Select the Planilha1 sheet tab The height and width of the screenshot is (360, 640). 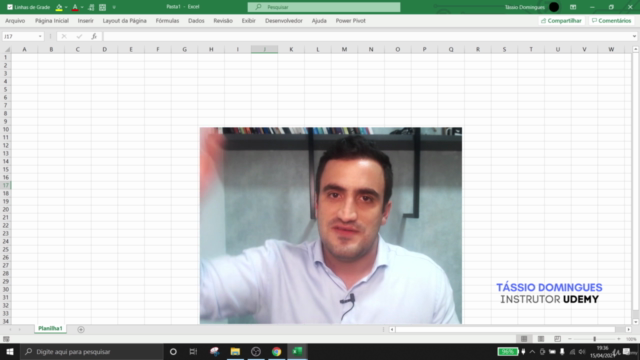(x=50, y=329)
